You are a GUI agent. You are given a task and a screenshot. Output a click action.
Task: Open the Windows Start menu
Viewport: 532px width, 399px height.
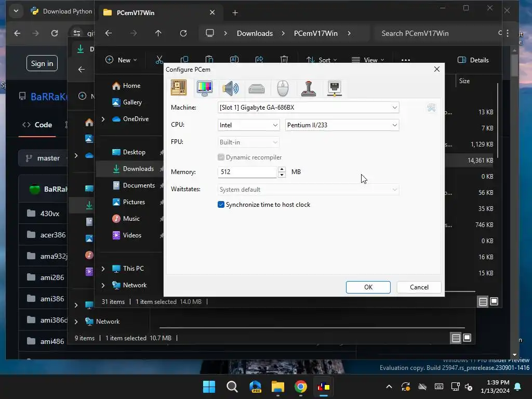[x=209, y=387]
